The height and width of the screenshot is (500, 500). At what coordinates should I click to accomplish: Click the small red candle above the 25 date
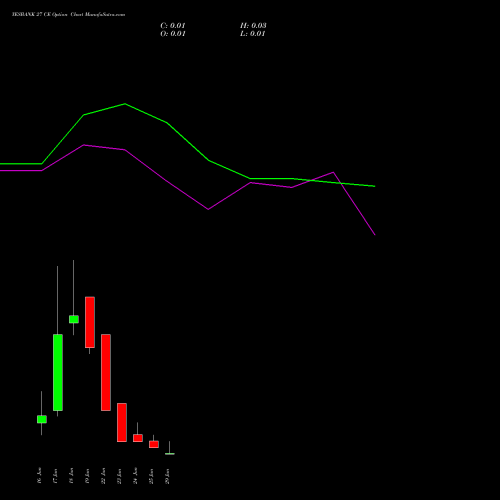pos(154,444)
